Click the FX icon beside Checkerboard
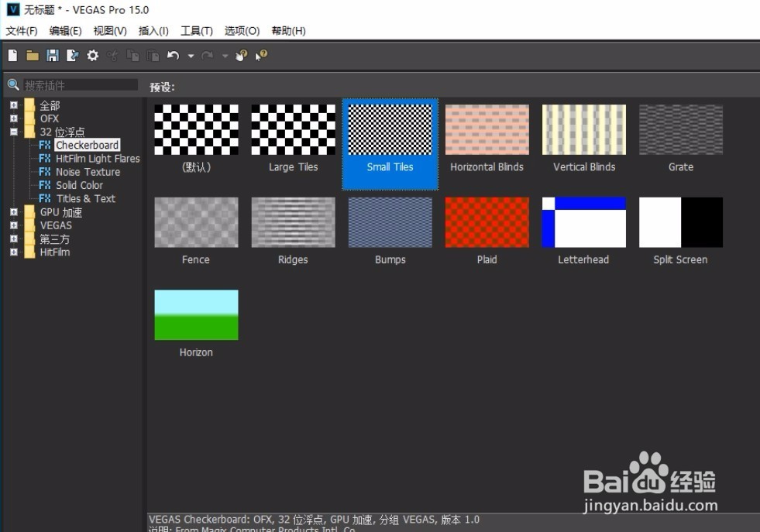This screenshot has width=760, height=532. coord(45,145)
